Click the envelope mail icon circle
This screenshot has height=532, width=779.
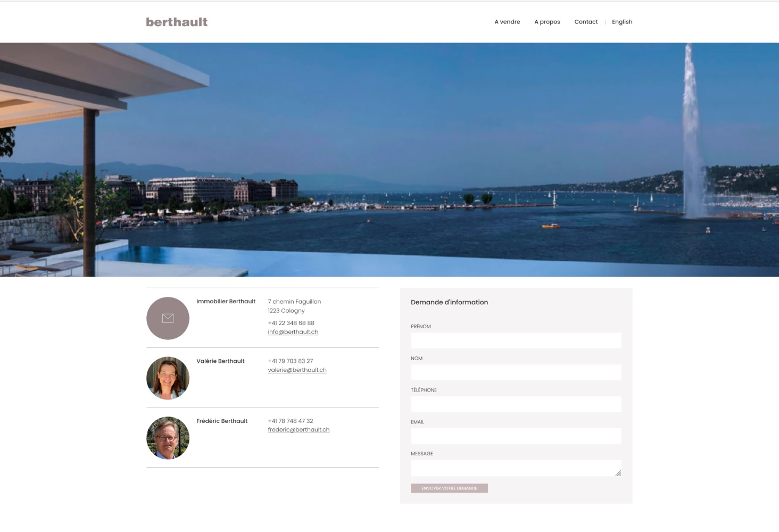[x=168, y=318]
